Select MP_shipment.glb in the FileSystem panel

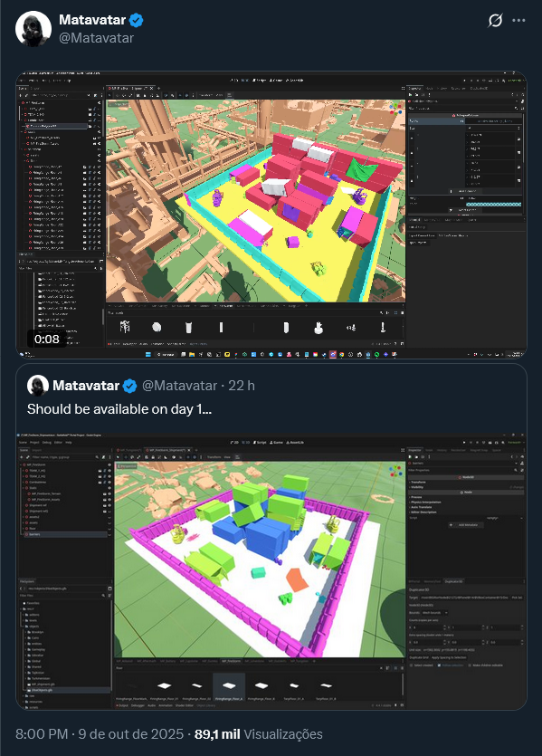pyautogui.click(x=43, y=684)
